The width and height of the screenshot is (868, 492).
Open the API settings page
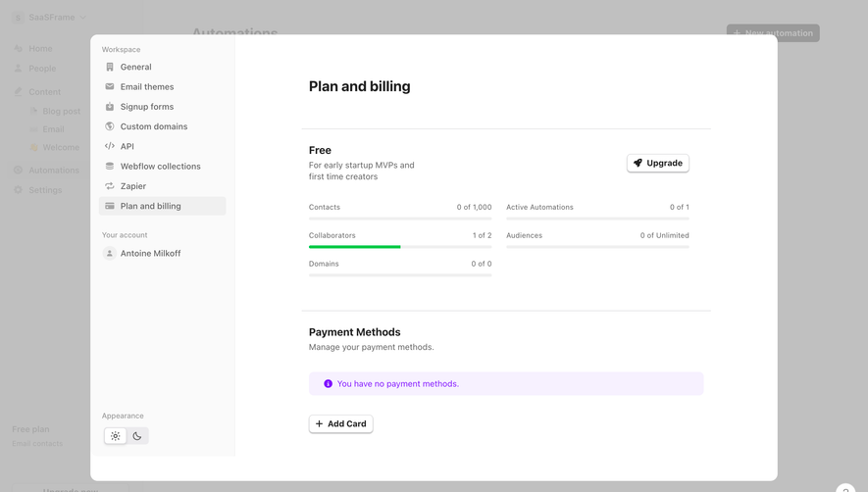point(162,147)
